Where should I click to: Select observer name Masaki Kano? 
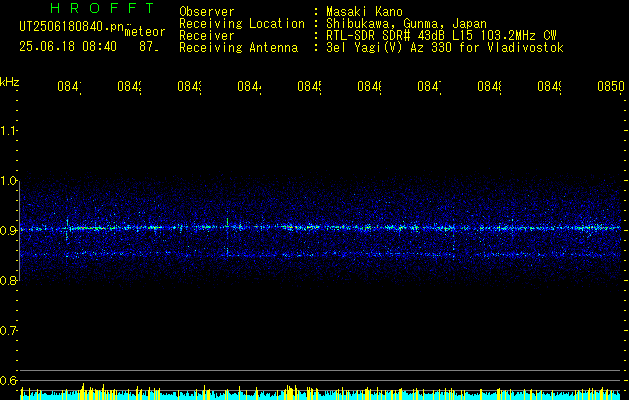click(x=364, y=11)
